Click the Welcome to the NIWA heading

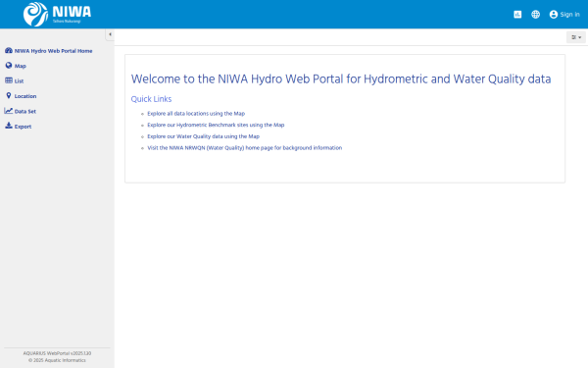(x=341, y=79)
